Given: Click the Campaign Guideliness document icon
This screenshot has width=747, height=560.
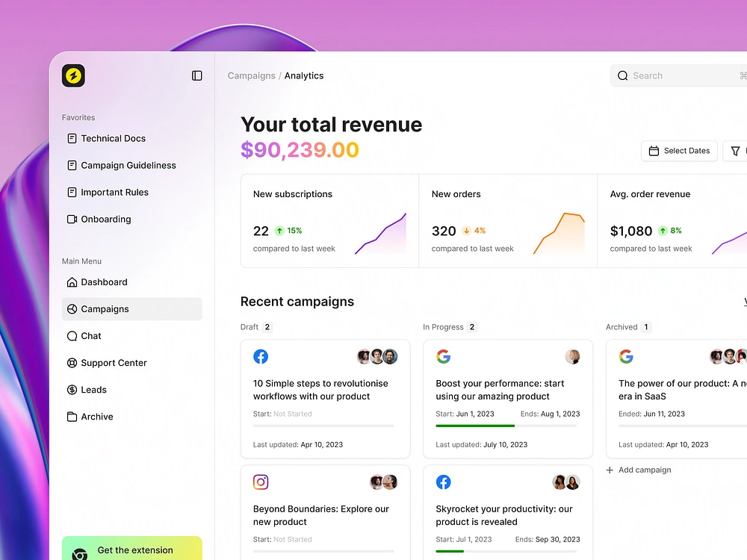Looking at the screenshot, I should coord(72,165).
